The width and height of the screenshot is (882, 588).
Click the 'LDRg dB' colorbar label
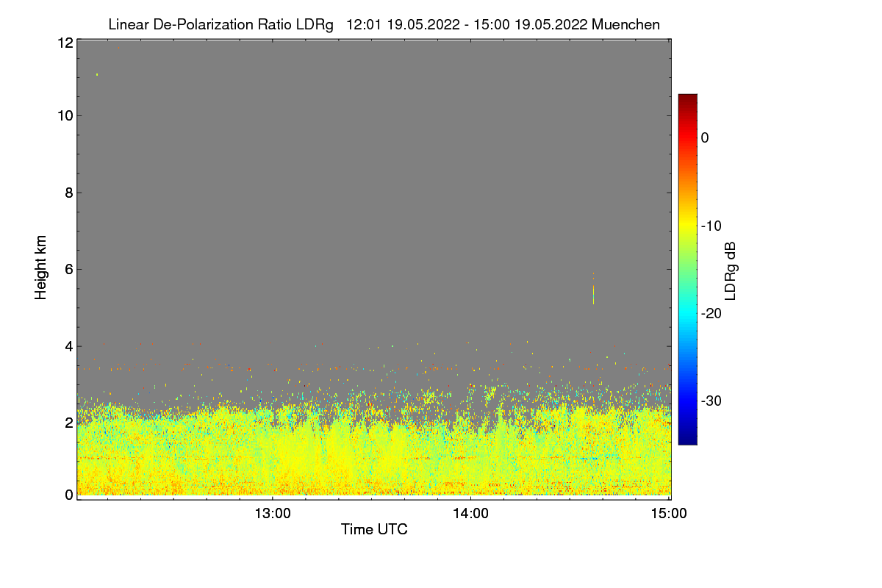731,270
